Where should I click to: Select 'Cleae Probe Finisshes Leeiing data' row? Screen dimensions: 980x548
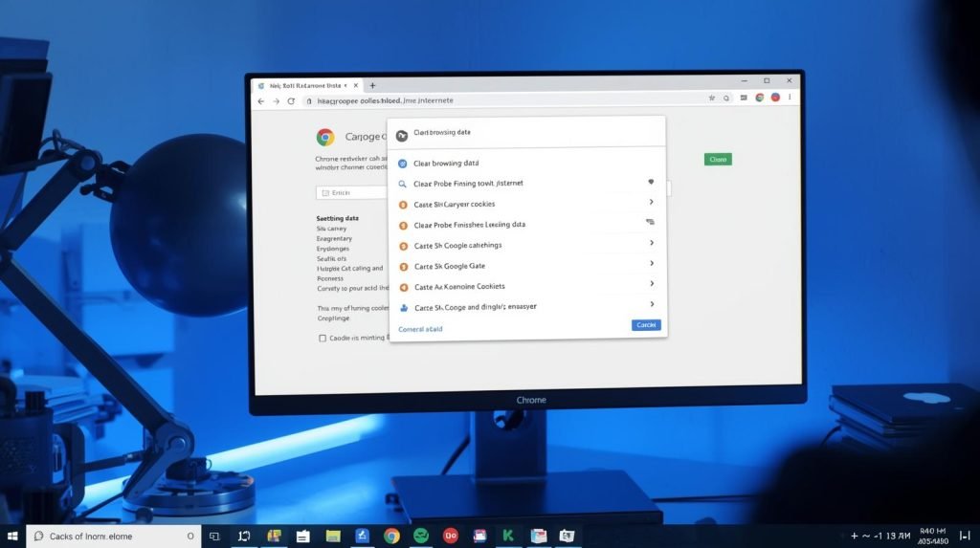(x=527, y=225)
